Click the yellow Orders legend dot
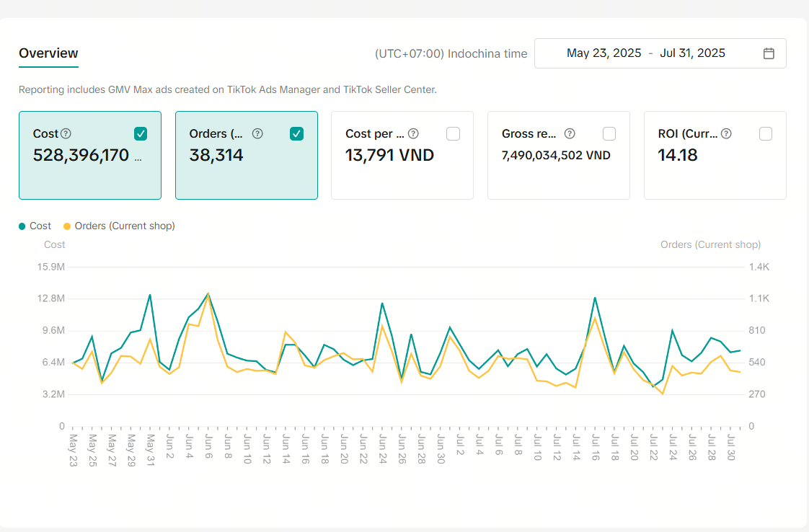This screenshot has width=809, height=532. [x=68, y=226]
